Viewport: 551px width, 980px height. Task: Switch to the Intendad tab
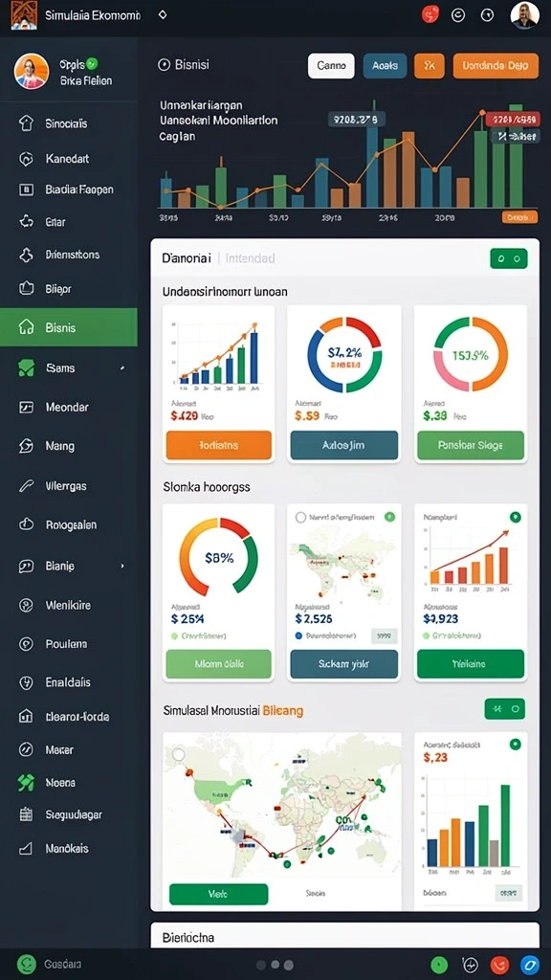point(250,257)
